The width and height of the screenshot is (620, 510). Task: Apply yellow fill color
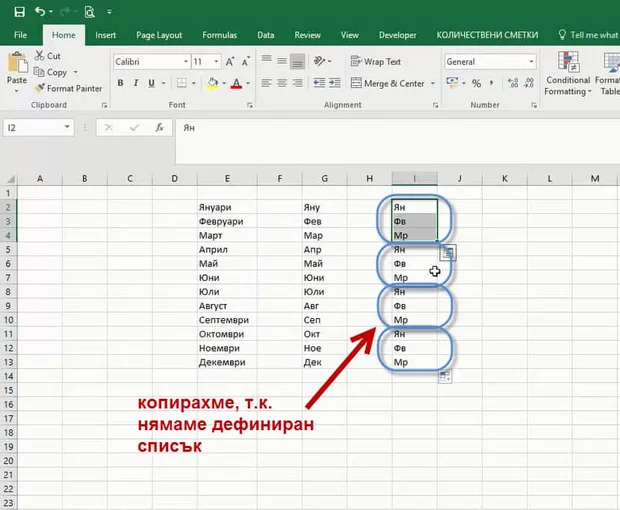coord(212,83)
